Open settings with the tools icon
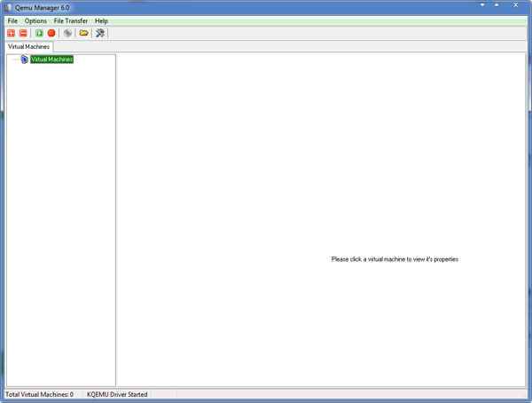Viewport: 532px width, 403px height. coord(100,33)
